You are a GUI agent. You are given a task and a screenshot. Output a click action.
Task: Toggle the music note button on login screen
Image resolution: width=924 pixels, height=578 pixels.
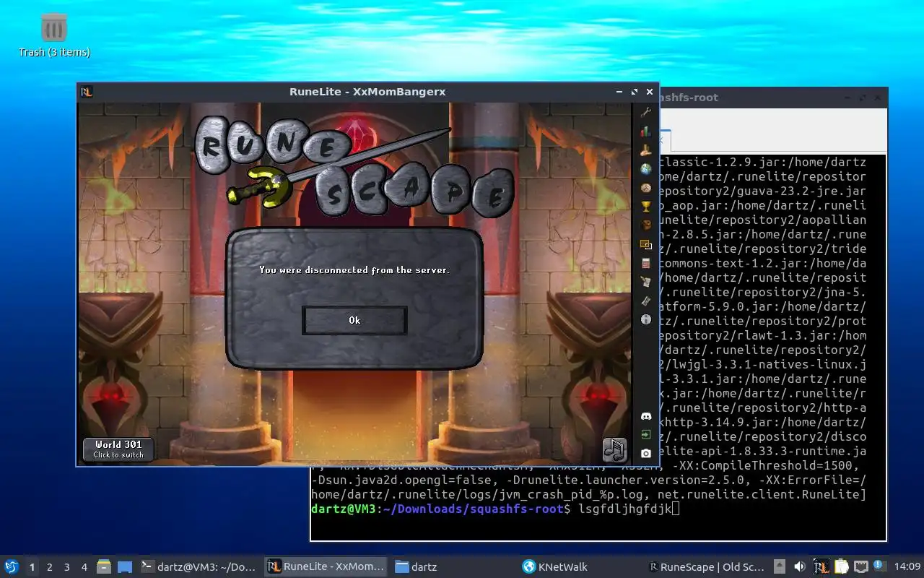[x=614, y=450]
